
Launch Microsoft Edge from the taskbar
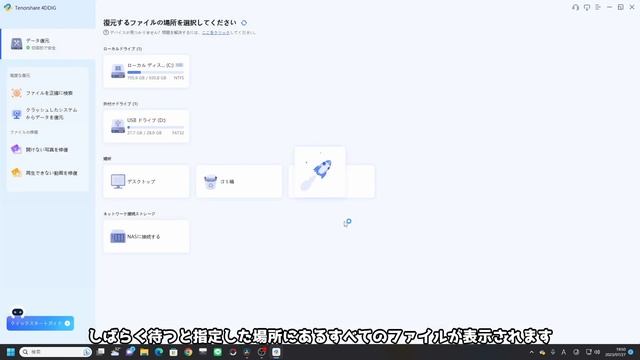(x=159, y=352)
